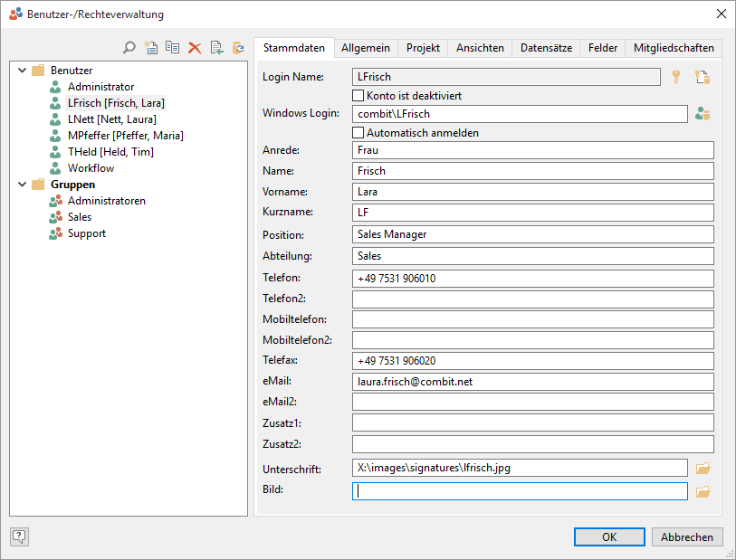Viewport: 736px width, 560px height.
Task: Create a new user with the new-document icon
Action: coord(151,48)
